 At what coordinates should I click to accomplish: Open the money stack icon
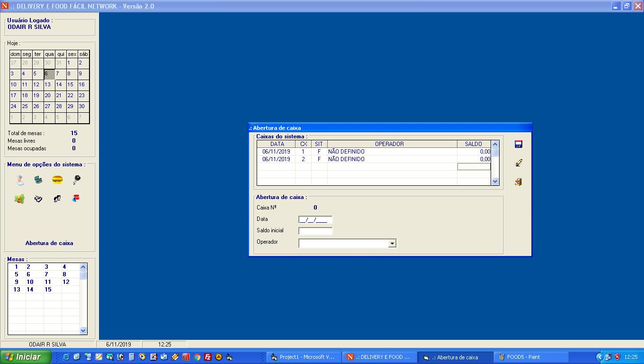19,199
